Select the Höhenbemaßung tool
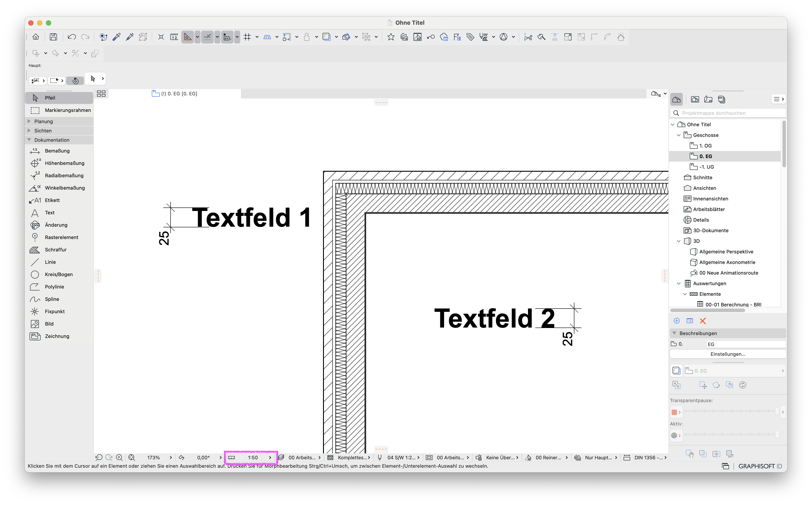812x505 pixels. coord(59,163)
